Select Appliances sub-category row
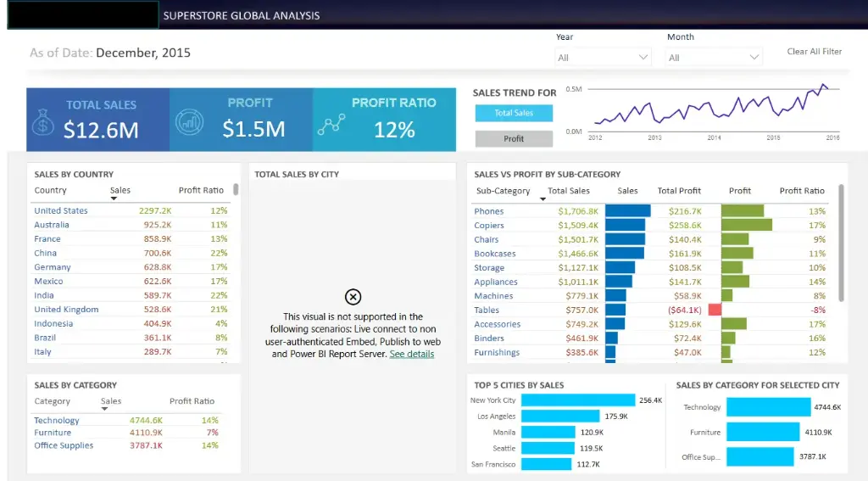 pyautogui.click(x=650, y=282)
